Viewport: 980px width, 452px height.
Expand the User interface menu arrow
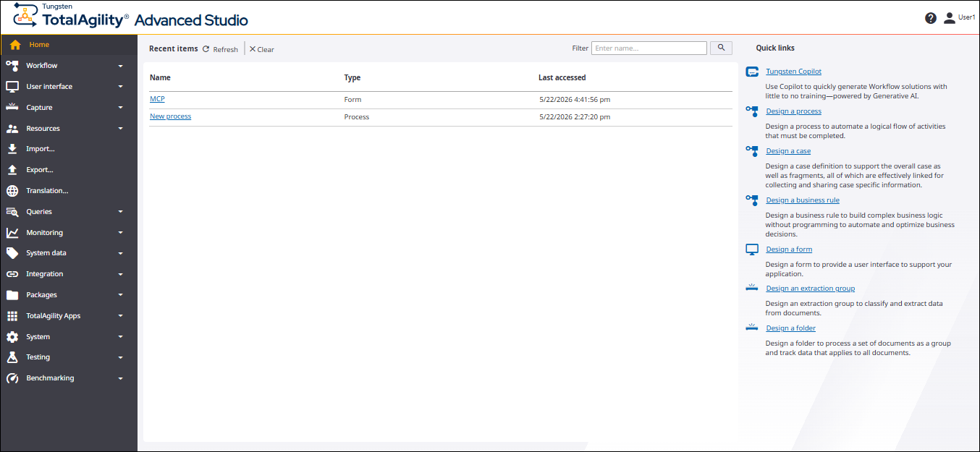(121, 87)
